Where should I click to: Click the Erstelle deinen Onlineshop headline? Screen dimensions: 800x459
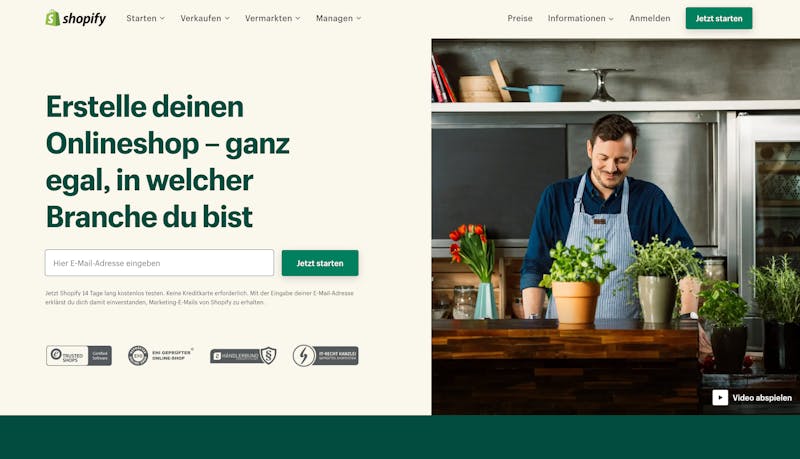[168, 162]
